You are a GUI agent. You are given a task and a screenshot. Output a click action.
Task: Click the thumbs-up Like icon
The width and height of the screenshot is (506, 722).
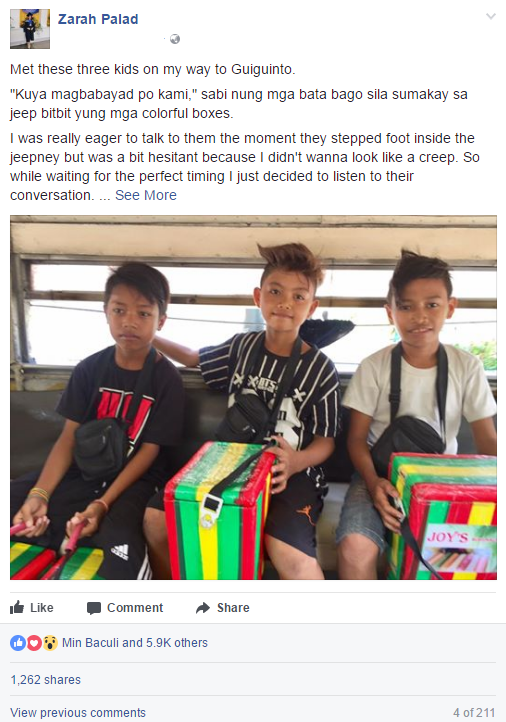pyautogui.click(x=17, y=607)
